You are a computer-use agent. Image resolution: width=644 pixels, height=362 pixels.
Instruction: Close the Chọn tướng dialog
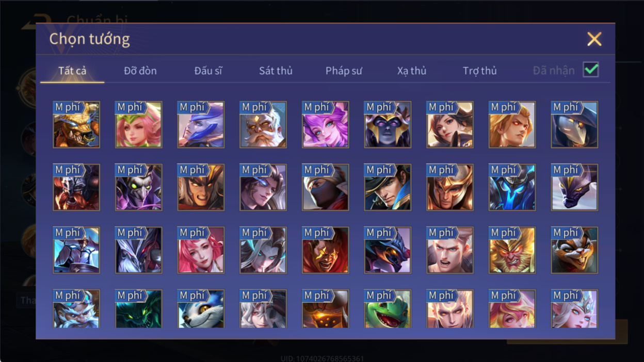[x=594, y=39]
